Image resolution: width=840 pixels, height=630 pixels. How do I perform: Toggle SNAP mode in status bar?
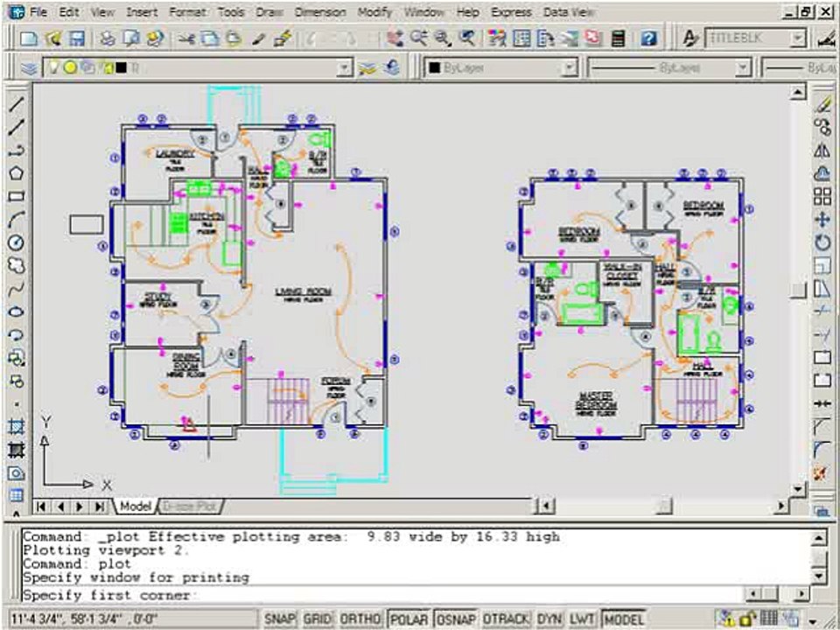click(280, 619)
